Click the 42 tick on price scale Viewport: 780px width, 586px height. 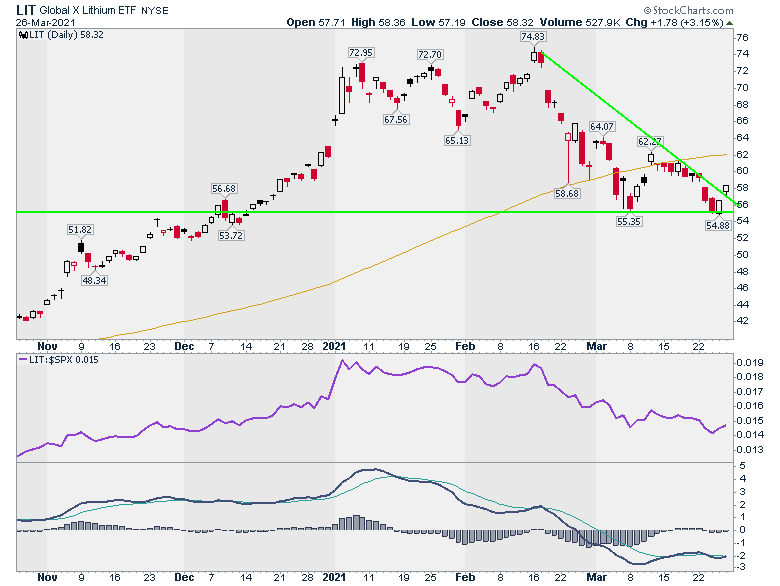coord(743,321)
